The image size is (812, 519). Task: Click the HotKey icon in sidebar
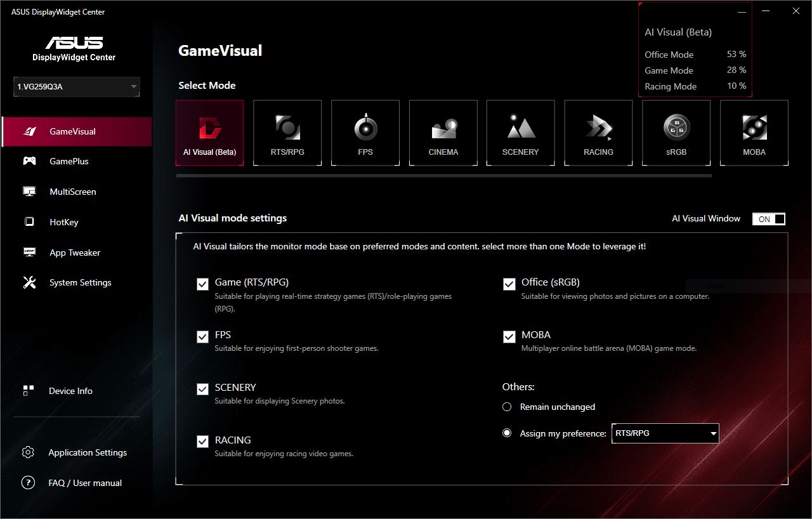(x=29, y=222)
